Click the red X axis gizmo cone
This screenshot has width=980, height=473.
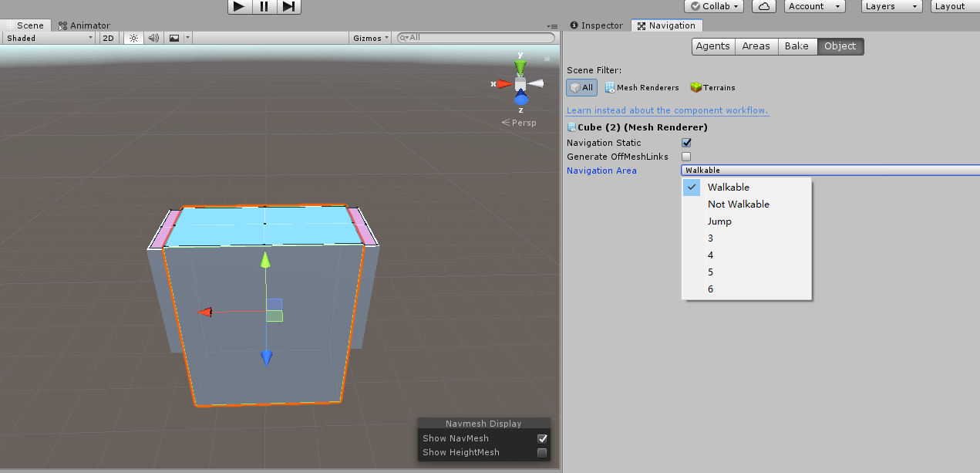click(503, 83)
